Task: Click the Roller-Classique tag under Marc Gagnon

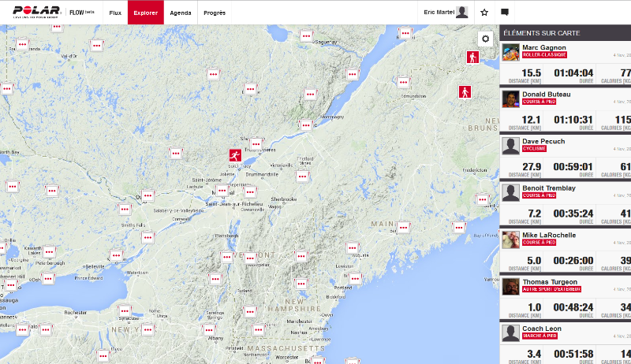Action: pyautogui.click(x=543, y=56)
